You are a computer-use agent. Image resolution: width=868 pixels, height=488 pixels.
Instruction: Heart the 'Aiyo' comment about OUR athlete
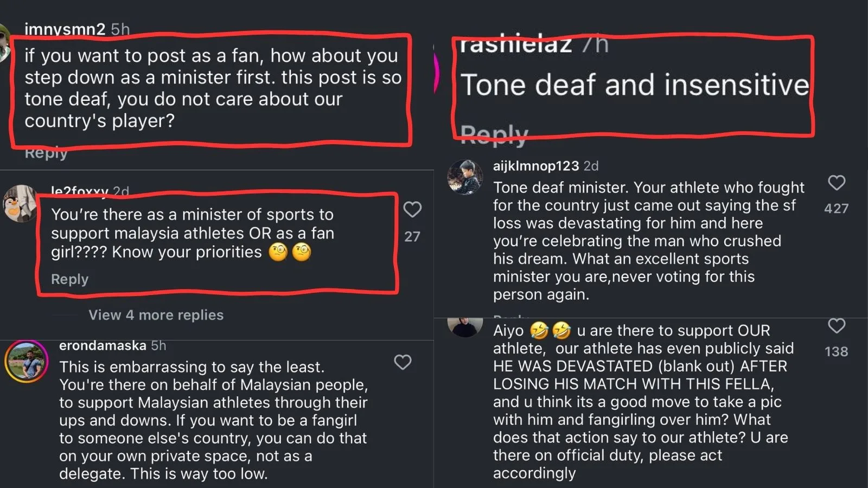click(837, 326)
